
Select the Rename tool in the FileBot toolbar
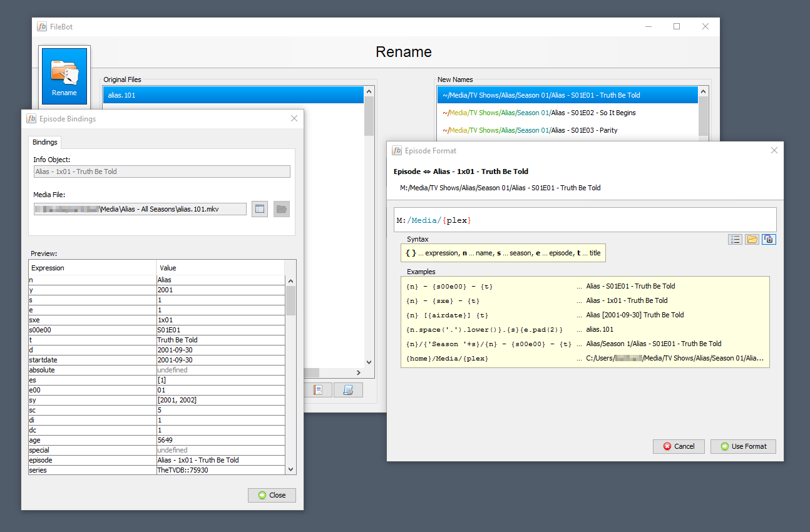[x=64, y=75]
